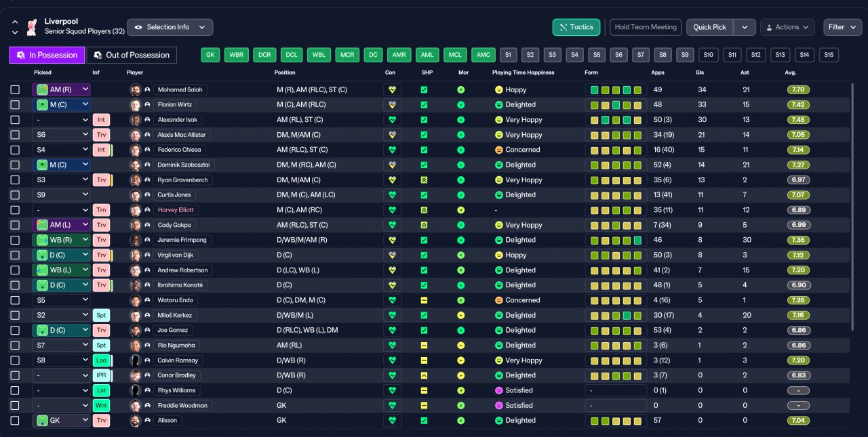
Task: Open the Selection Info dropdown
Action: click(170, 27)
